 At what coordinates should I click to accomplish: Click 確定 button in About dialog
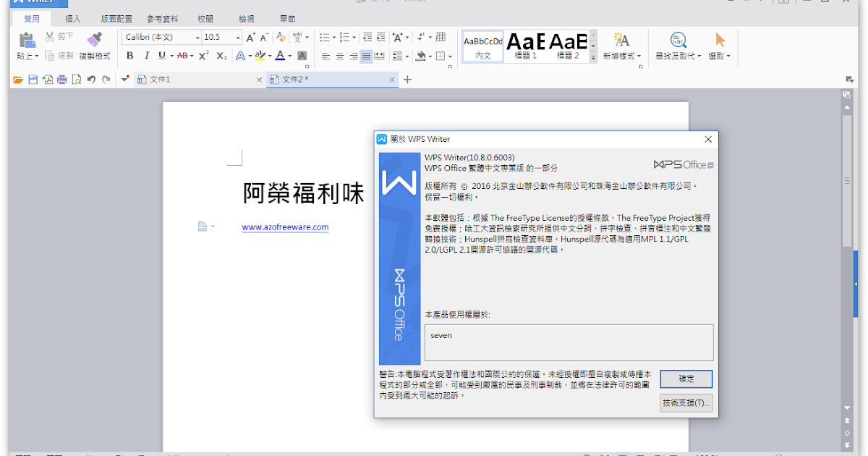click(686, 379)
